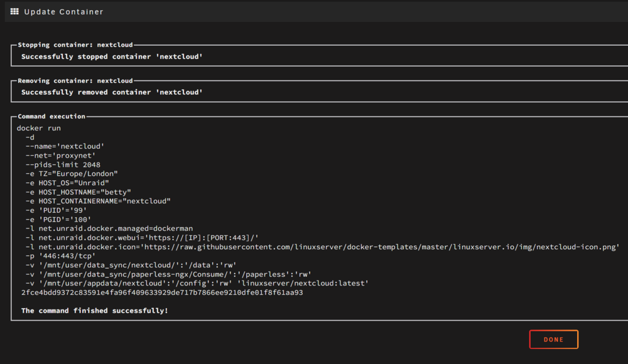Click the --pids-limit 2048 line
This screenshot has height=364, width=628.
click(63, 164)
